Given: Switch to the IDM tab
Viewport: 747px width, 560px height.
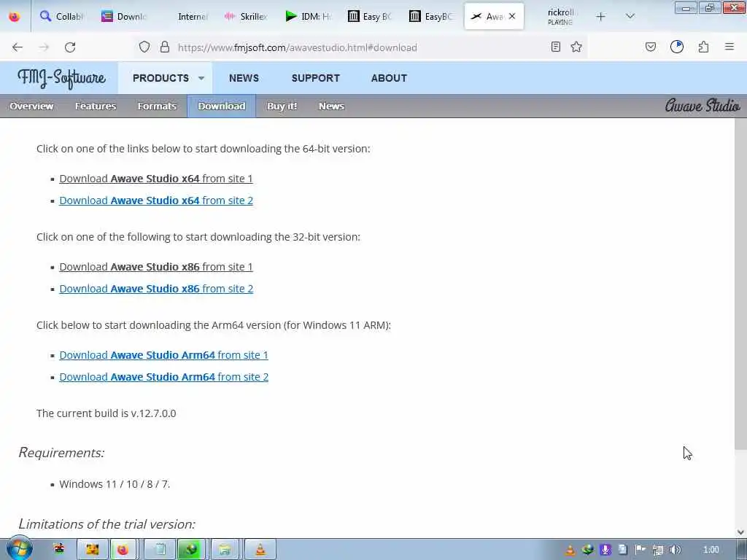Looking at the screenshot, I should coord(309,17).
